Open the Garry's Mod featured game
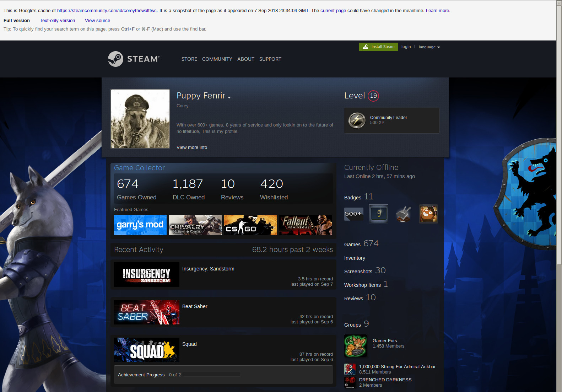The height and width of the screenshot is (392, 562). (x=140, y=225)
